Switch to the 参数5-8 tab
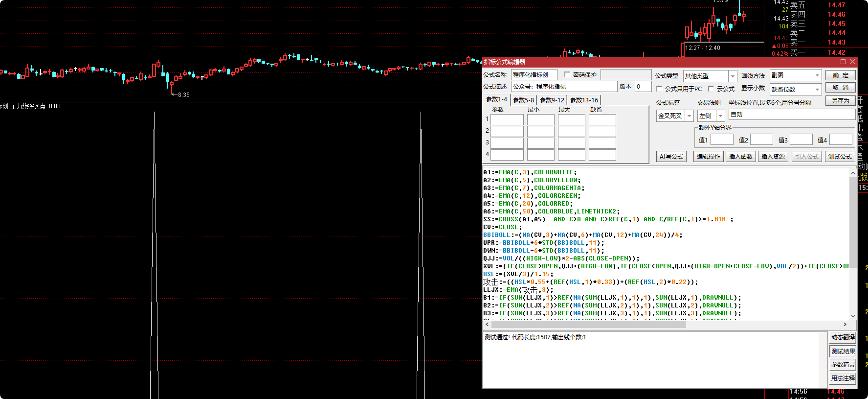868x399 pixels. 523,100
